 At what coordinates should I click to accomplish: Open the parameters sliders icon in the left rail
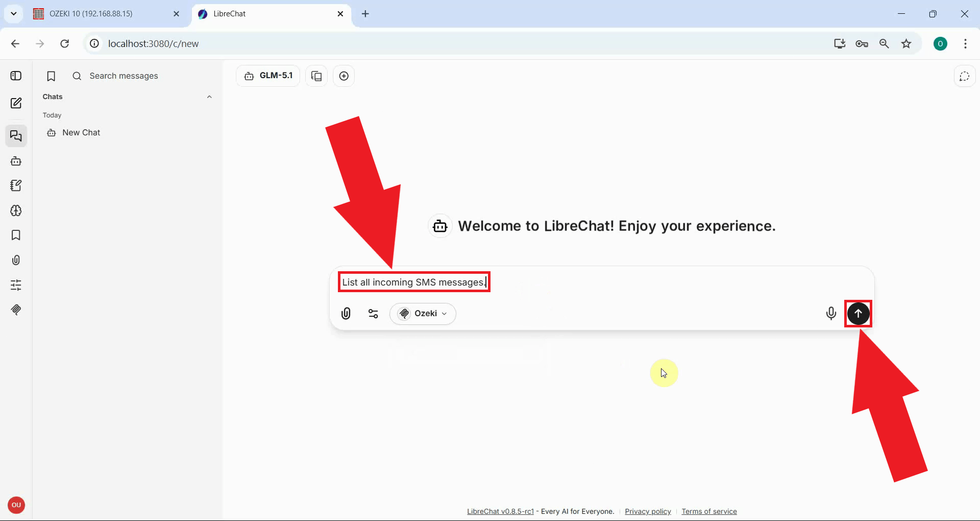point(16,285)
